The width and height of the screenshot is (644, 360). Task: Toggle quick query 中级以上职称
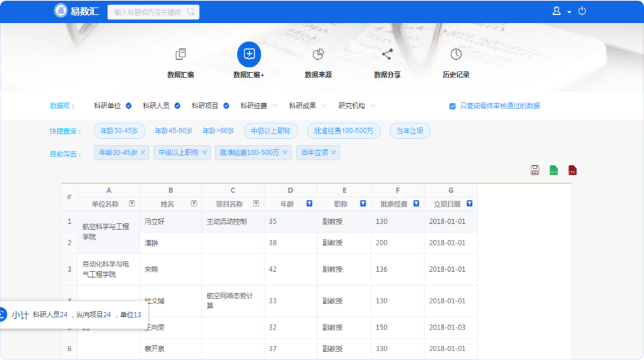271,131
